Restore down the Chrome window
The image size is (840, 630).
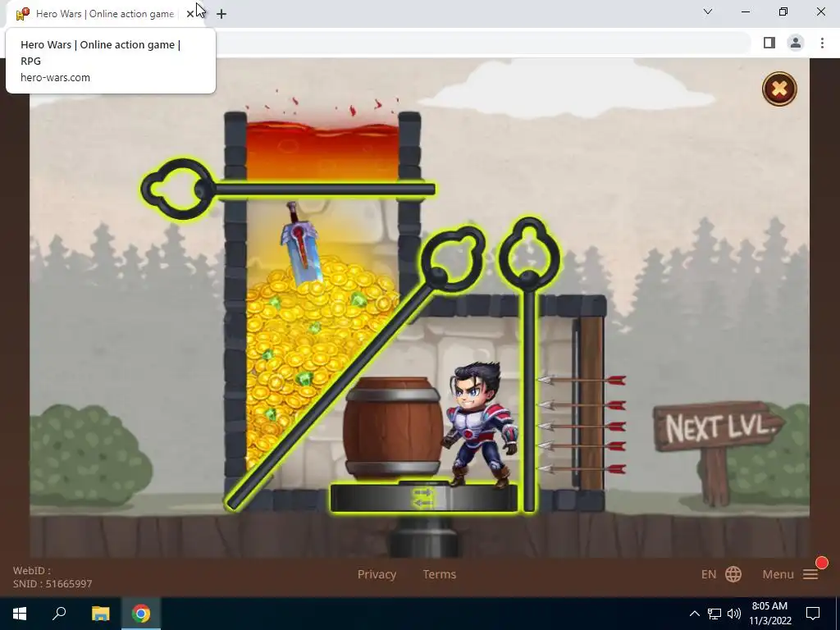pyautogui.click(x=783, y=11)
